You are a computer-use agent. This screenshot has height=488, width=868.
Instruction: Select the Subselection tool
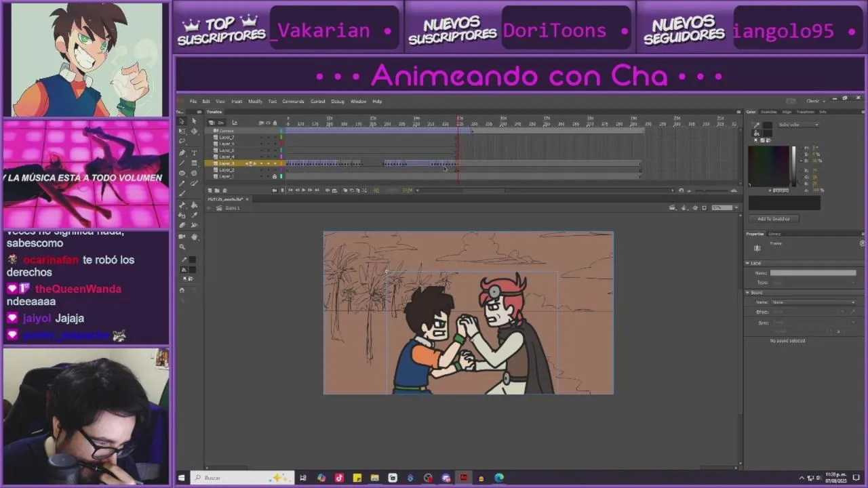[194, 121]
